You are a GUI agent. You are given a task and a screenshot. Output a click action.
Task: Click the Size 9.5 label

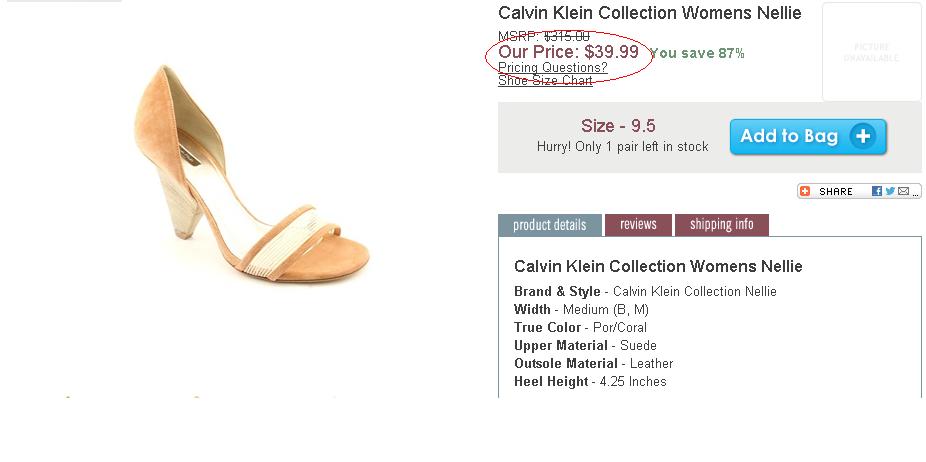point(618,126)
